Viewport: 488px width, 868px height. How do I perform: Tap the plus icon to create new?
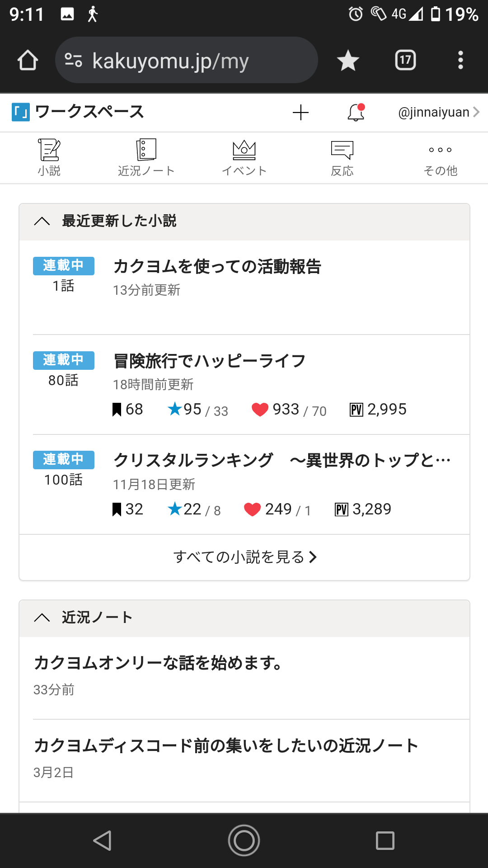click(x=300, y=113)
